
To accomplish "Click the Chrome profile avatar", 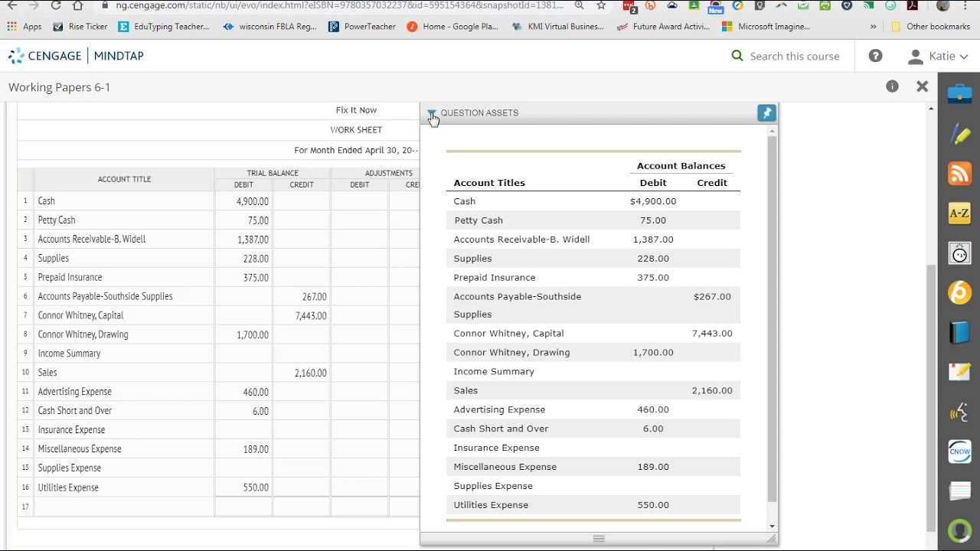I will (943, 5).
